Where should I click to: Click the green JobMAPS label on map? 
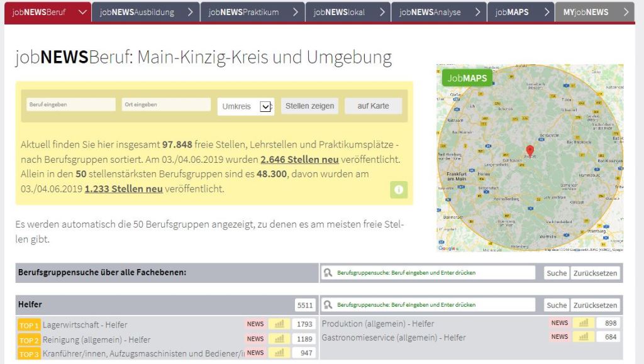pyautogui.click(x=467, y=79)
